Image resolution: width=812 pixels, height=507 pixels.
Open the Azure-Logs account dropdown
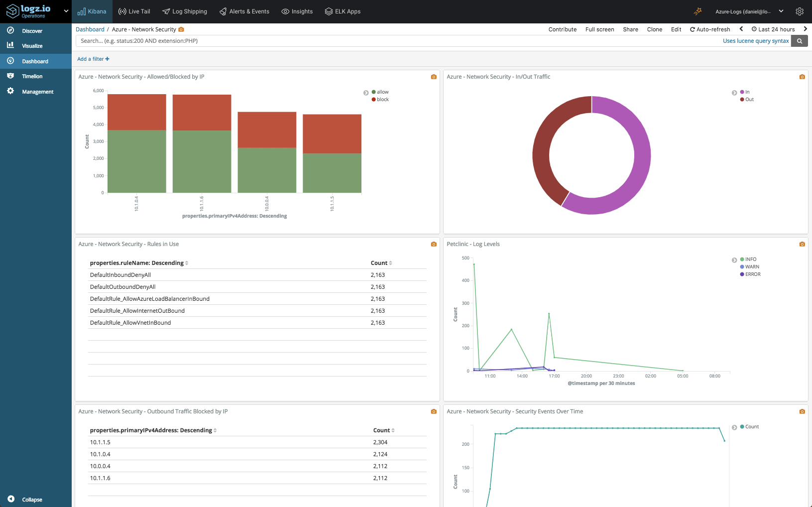click(749, 11)
